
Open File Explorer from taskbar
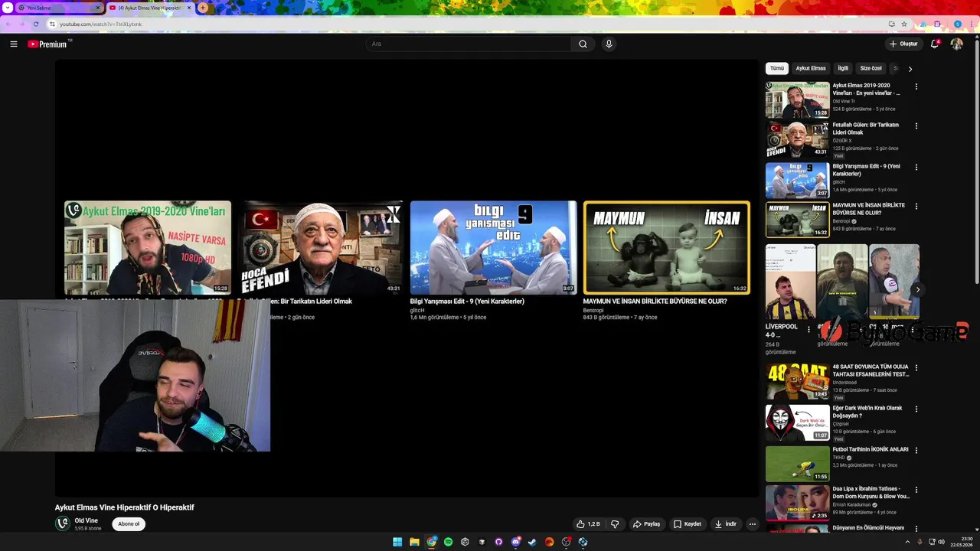pyautogui.click(x=414, y=542)
